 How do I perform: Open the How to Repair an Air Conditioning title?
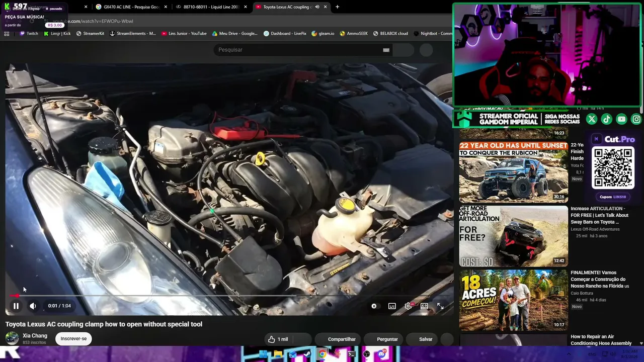(x=601, y=340)
